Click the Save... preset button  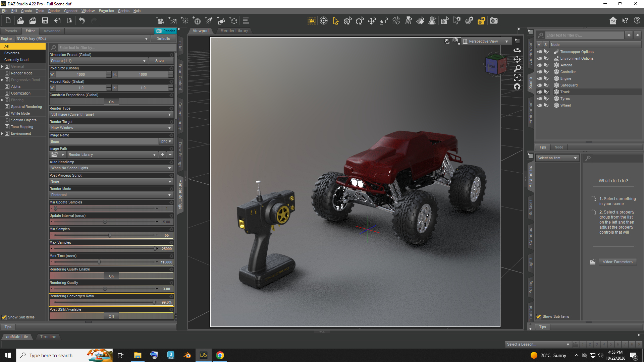[x=161, y=61]
